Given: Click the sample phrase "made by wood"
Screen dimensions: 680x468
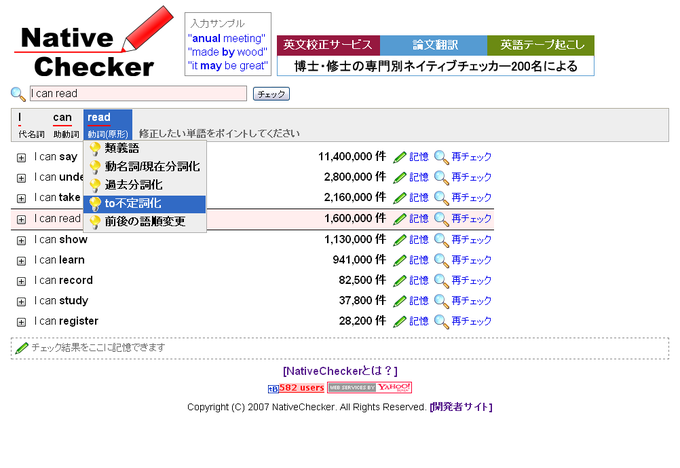Looking at the screenshot, I should coord(228,52).
